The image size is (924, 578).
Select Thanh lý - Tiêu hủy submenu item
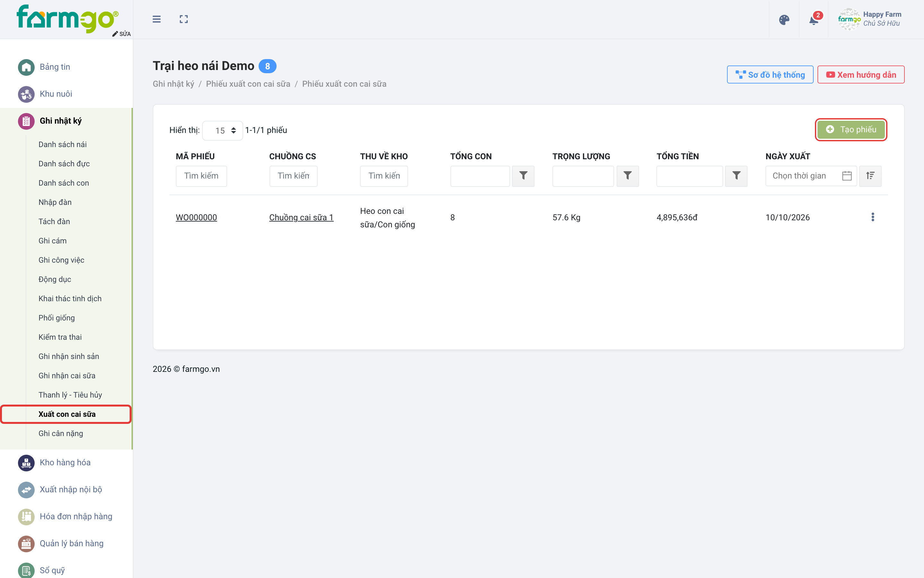click(70, 395)
